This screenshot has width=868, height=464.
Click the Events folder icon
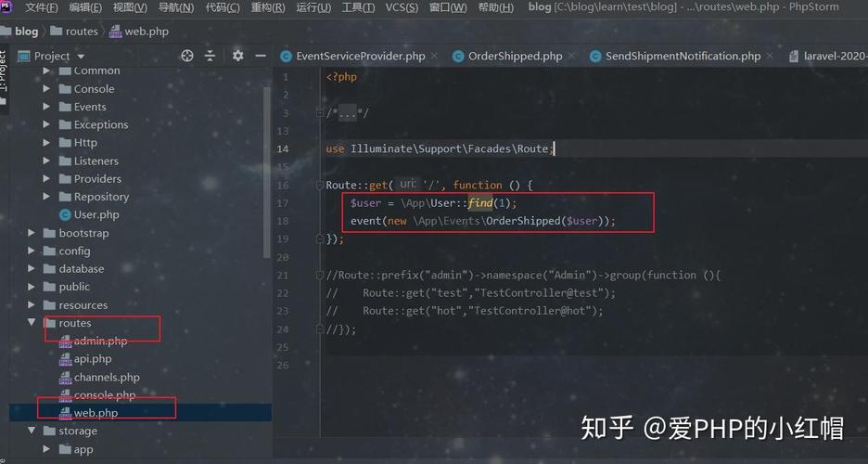(65, 107)
